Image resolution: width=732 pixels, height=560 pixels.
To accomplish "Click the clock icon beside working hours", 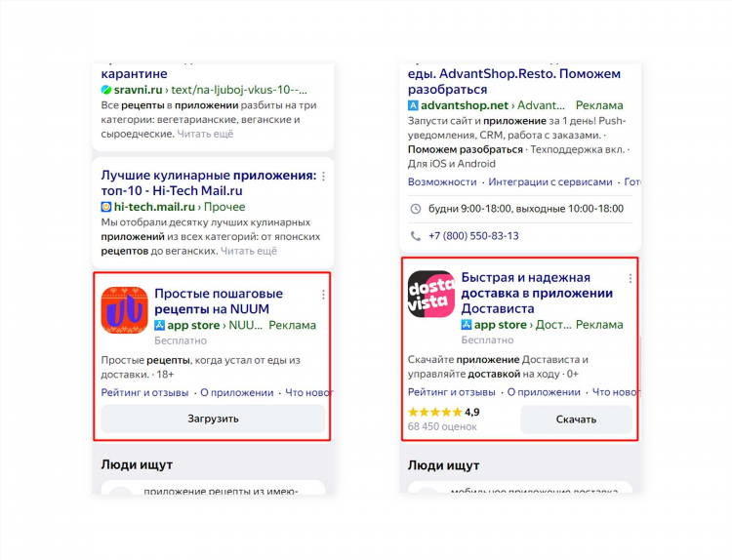I will pyautogui.click(x=415, y=209).
